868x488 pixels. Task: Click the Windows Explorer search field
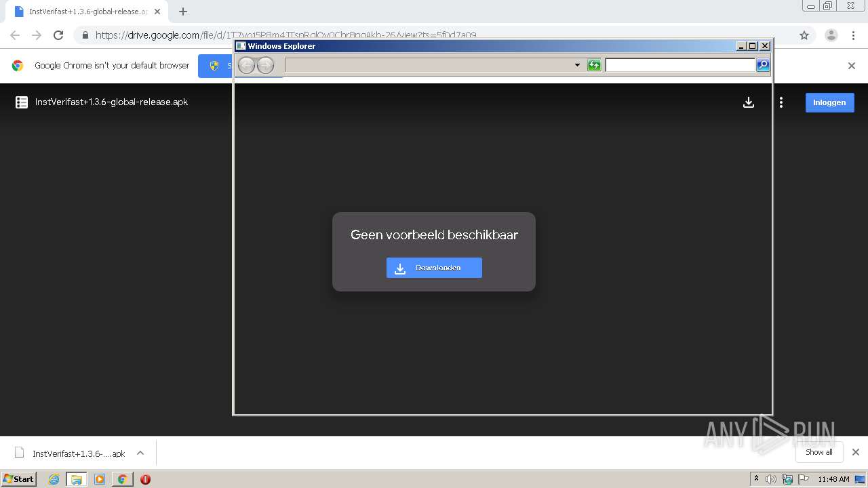[680, 65]
